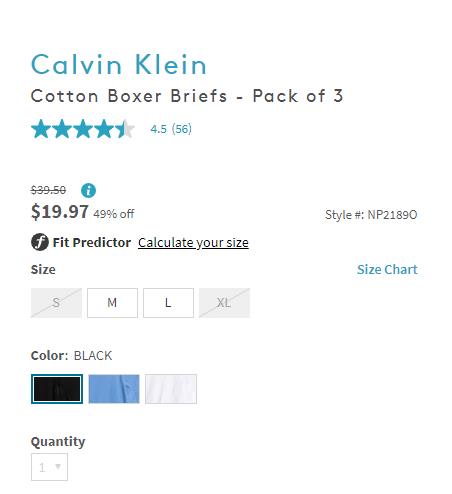Choose the crossed-out size S option
The image size is (452, 494).
pos(56,303)
